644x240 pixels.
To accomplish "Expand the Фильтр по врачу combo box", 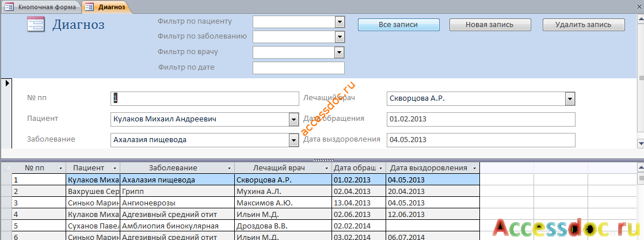I will [x=339, y=52].
